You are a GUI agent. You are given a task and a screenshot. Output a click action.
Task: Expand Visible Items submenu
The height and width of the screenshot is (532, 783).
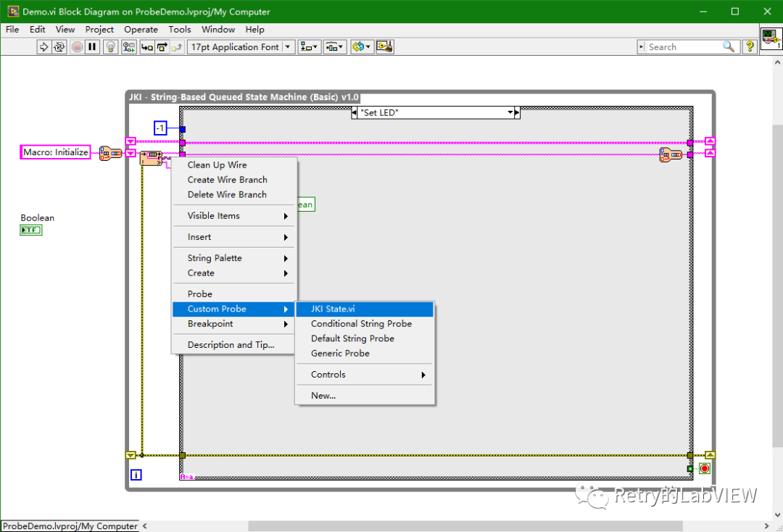point(233,215)
